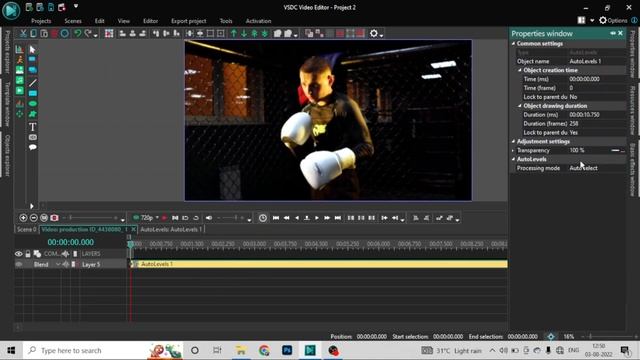Switch to the Scene 0 timeline tab
The height and width of the screenshot is (360, 640).
click(x=27, y=229)
